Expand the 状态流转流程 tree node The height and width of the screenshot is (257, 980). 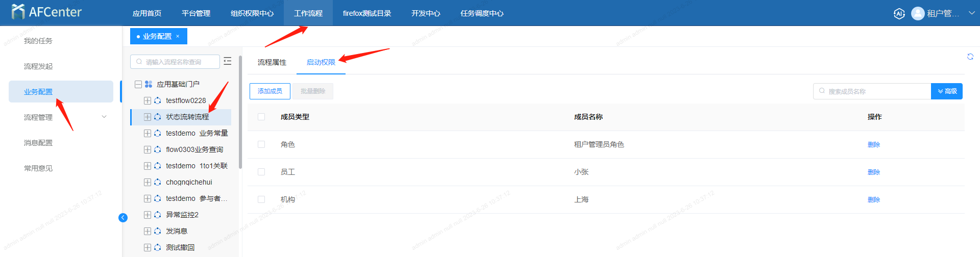[148, 117]
